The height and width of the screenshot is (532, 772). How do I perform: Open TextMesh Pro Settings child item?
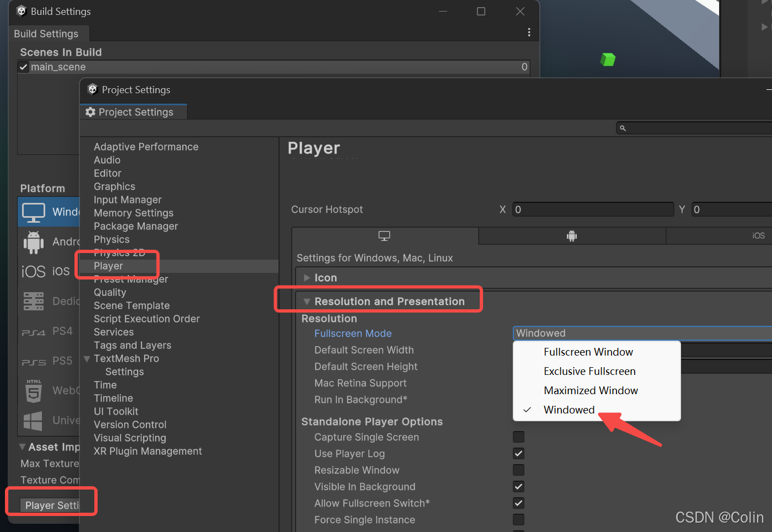[125, 372]
